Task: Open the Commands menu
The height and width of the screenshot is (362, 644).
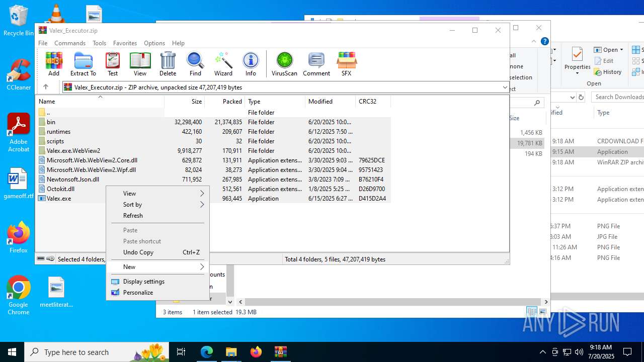Action: [70, 43]
